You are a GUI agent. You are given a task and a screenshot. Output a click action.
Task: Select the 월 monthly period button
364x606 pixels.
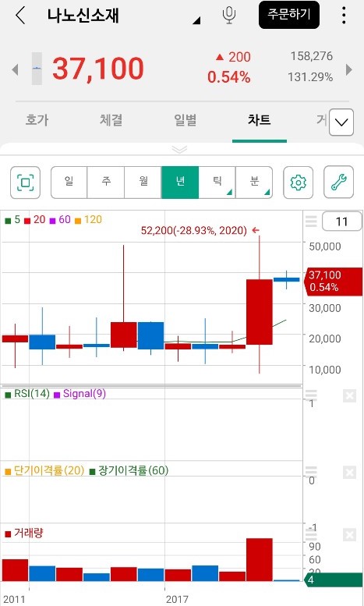143,183
